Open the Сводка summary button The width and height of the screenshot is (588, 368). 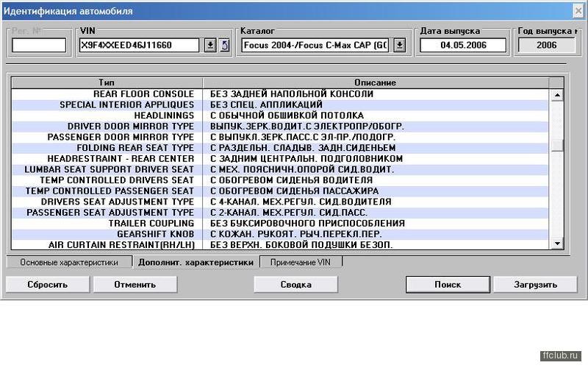[296, 284]
